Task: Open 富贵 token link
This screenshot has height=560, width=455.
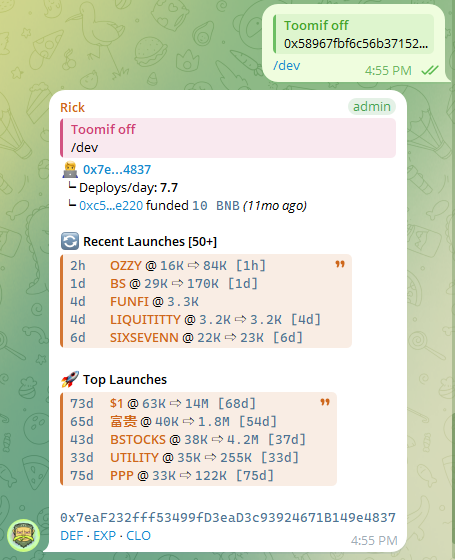Action: click(x=124, y=422)
